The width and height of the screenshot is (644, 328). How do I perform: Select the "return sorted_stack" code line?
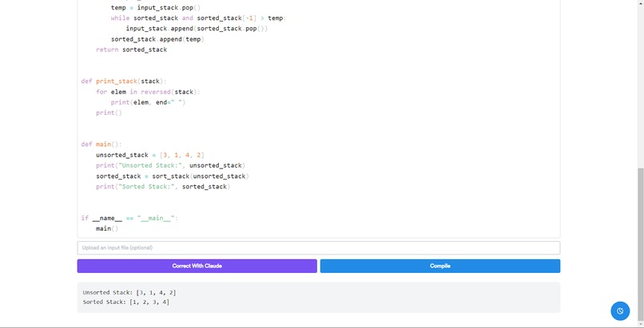pos(131,49)
